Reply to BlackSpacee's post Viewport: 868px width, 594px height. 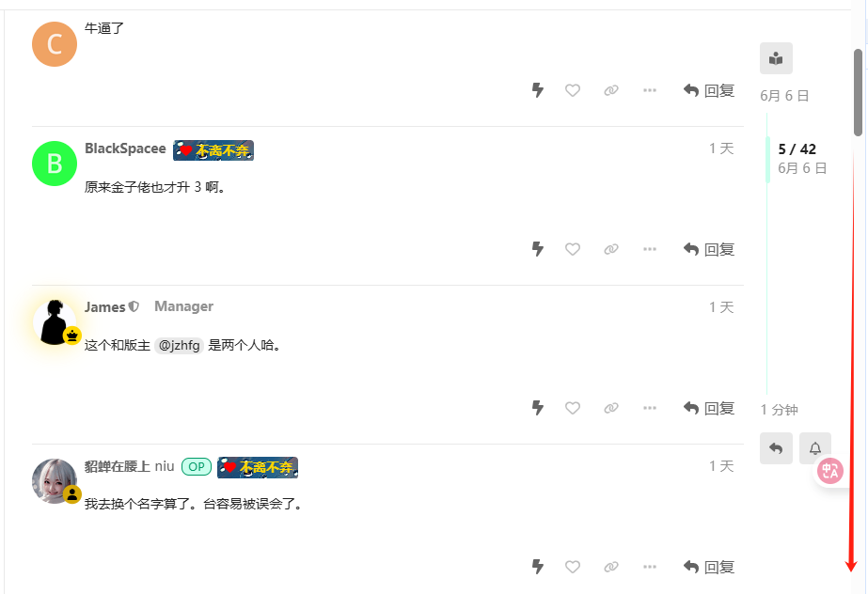(708, 249)
